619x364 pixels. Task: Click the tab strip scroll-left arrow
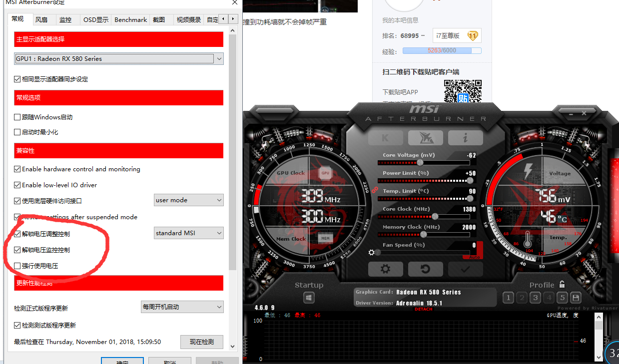[223, 19]
